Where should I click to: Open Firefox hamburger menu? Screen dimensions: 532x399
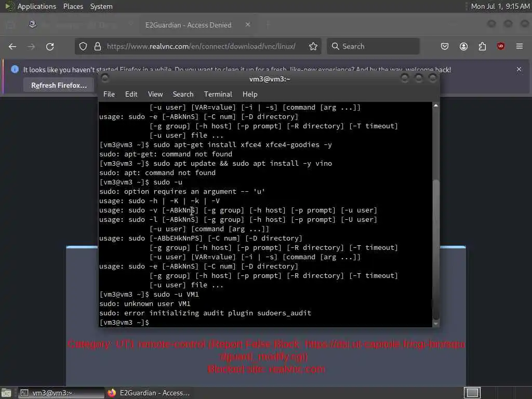(520, 46)
